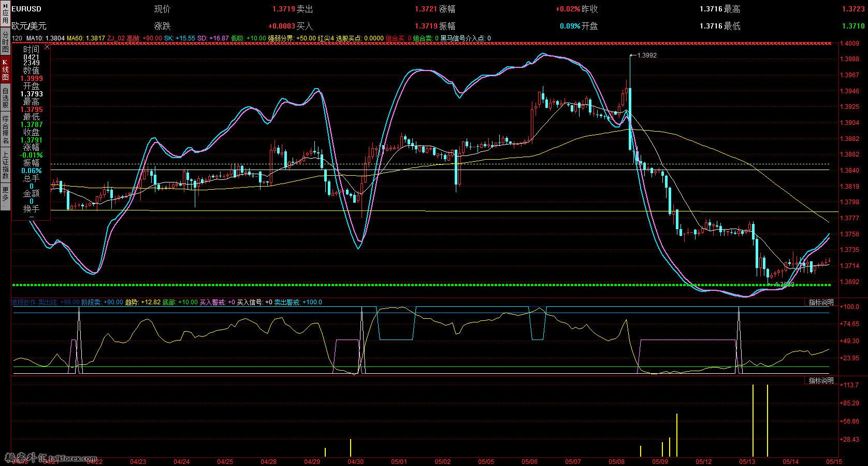Click the MA60: 1.3817 indicator label
The width and height of the screenshot is (868, 466).
[85, 38]
